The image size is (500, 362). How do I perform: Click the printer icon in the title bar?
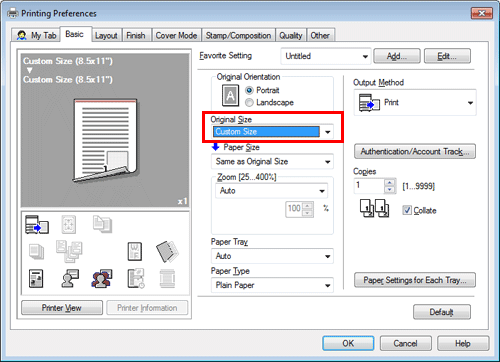click(x=13, y=13)
